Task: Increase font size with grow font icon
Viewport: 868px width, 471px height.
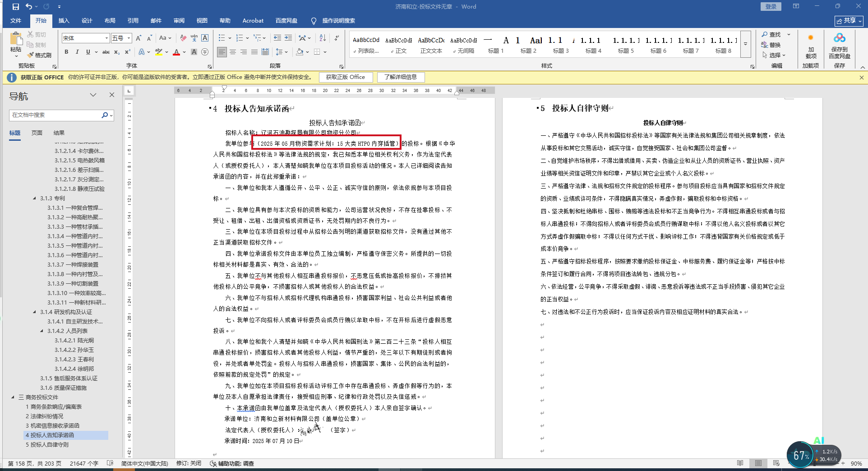Action: (139, 38)
